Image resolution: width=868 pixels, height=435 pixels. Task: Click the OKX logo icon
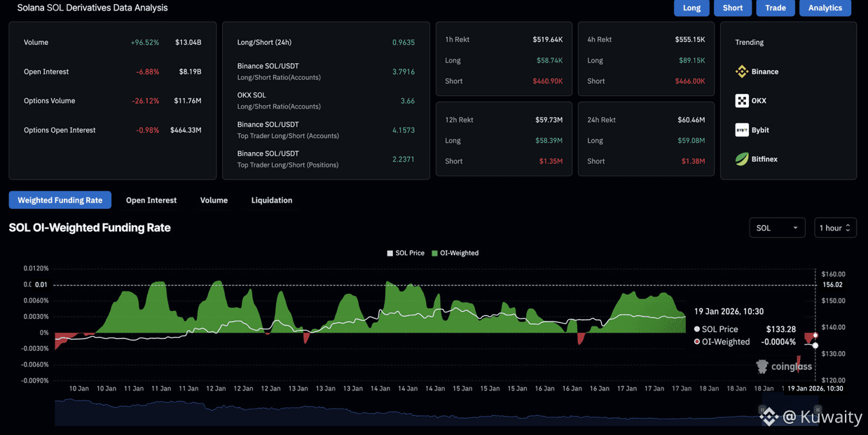tap(742, 101)
